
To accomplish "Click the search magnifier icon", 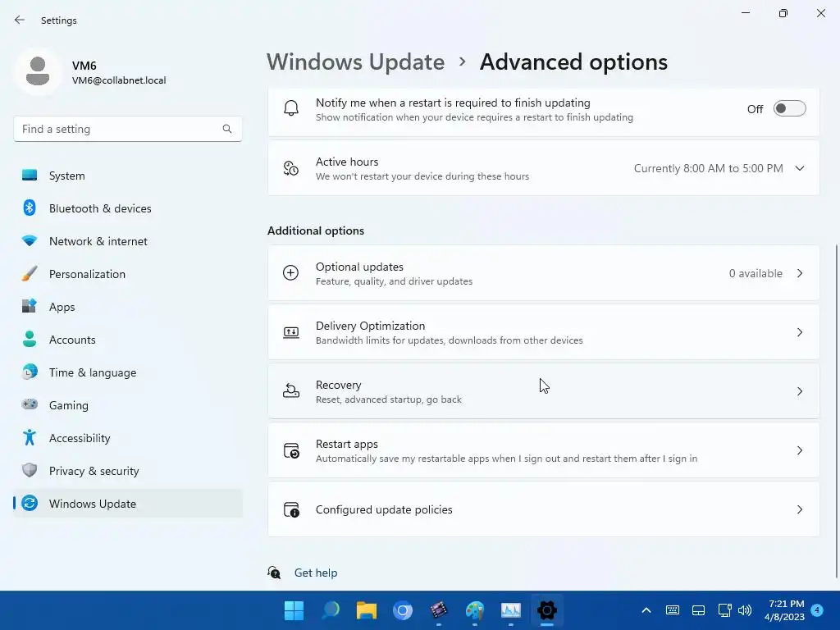I will tap(227, 129).
